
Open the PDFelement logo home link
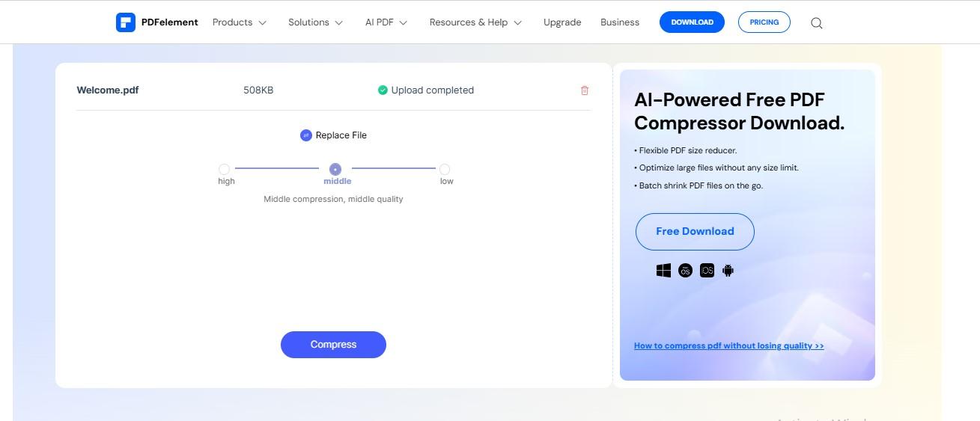pyautogui.click(x=157, y=22)
